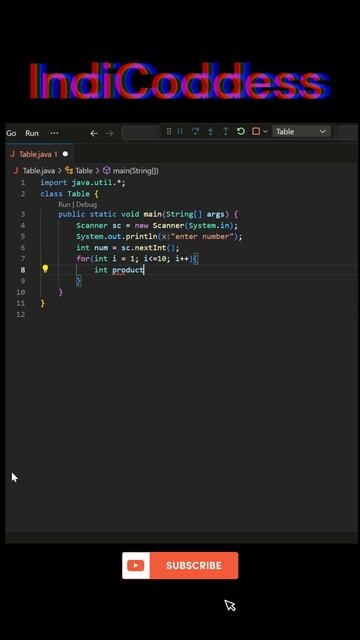Click the YouTube logo on Subscribe button

pyautogui.click(x=136, y=565)
